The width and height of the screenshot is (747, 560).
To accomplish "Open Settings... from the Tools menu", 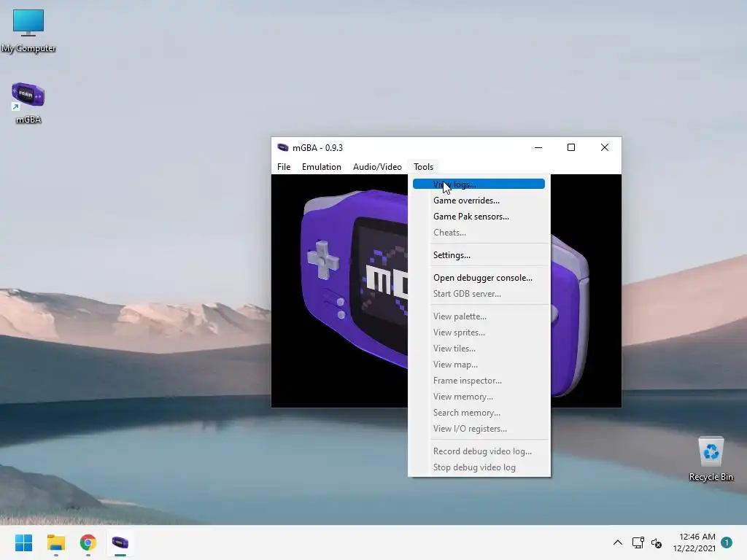I will pyautogui.click(x=479, y=254).
